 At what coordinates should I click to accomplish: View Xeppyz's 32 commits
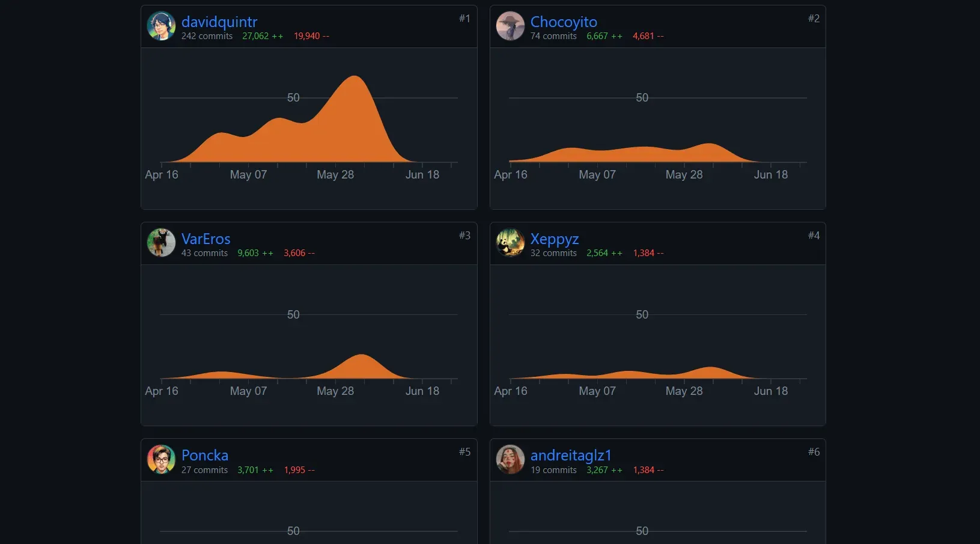coord(553,253)
